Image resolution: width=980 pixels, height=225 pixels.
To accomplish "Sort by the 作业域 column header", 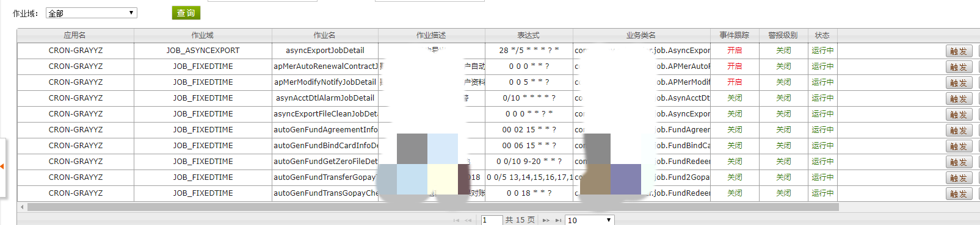I will point(203,35).
